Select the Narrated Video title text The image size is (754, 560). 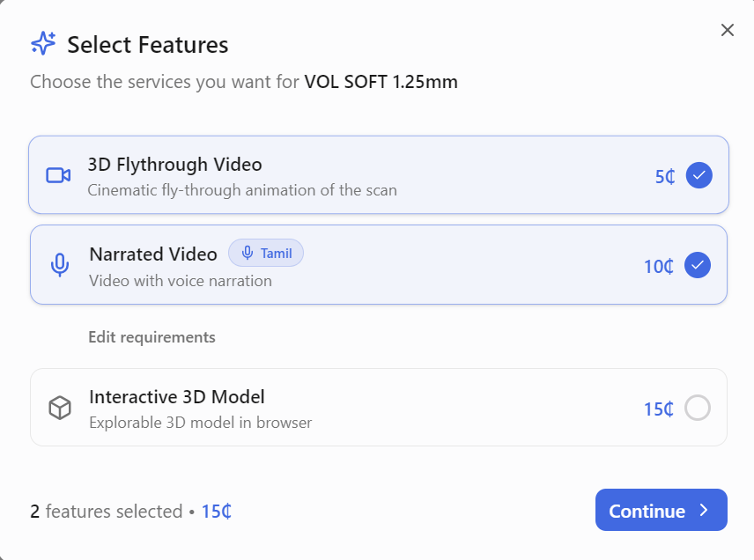point(153,254)
